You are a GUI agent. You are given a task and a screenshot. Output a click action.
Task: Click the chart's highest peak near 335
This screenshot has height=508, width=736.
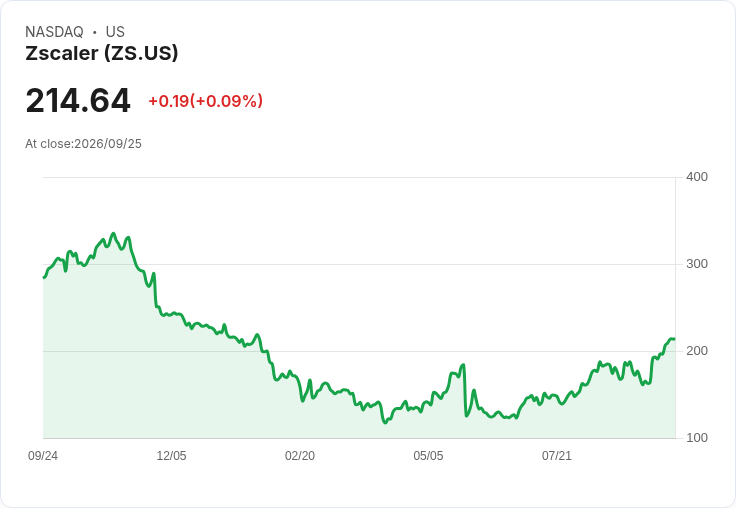pos(113,233)
